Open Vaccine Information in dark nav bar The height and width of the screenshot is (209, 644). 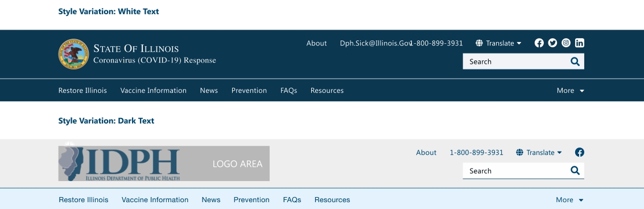(x=153, y=91)
